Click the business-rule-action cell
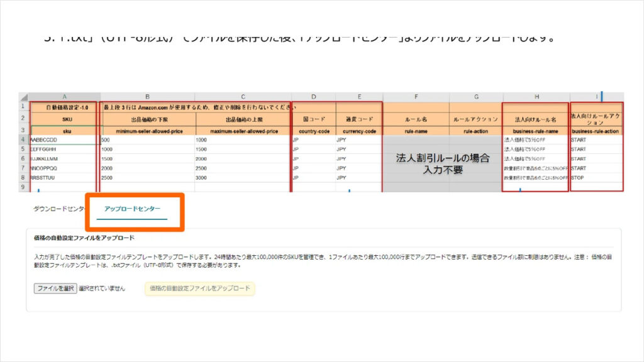The image size is (644, 362). 596,131
